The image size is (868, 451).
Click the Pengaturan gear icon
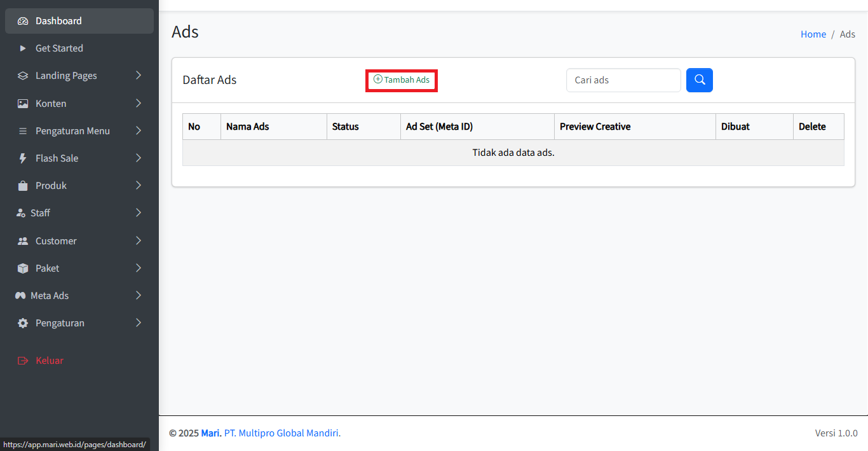pyautogui.click(x=23, y=323)
